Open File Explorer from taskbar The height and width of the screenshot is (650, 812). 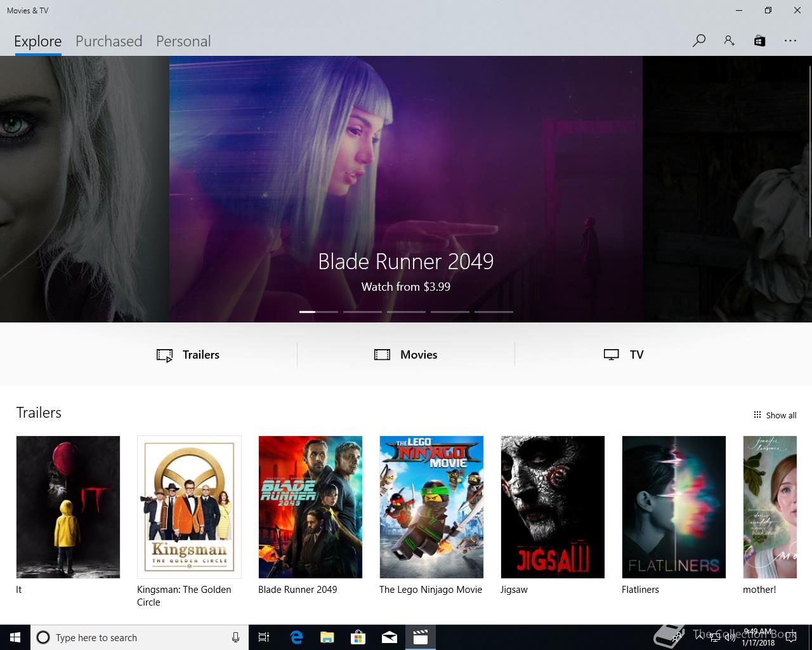point(327,637)
